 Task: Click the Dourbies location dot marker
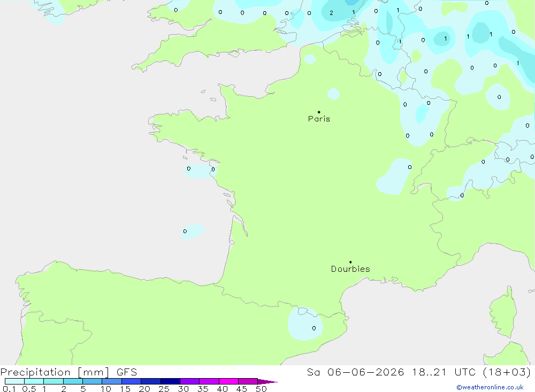coord(350,262)
